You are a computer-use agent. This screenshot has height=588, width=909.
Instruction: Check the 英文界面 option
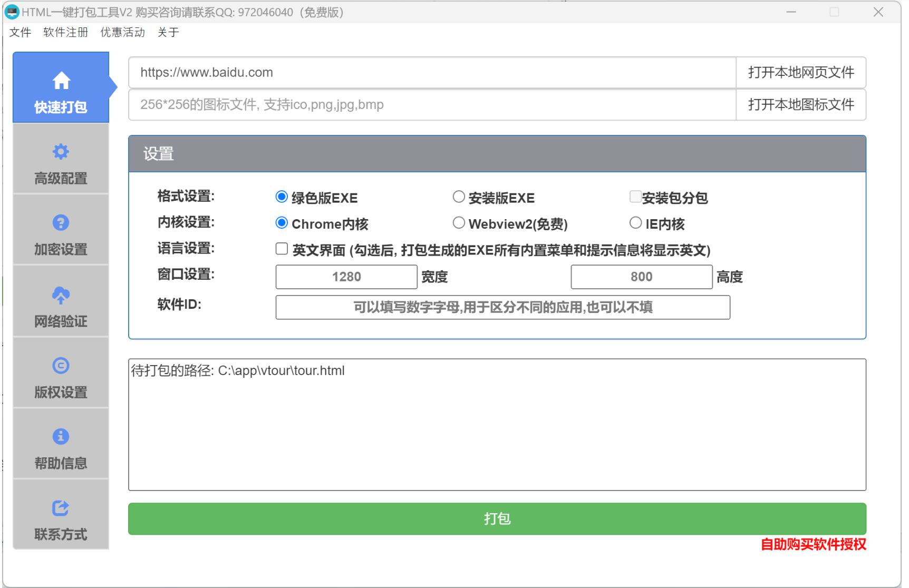[x=282, y=248]
